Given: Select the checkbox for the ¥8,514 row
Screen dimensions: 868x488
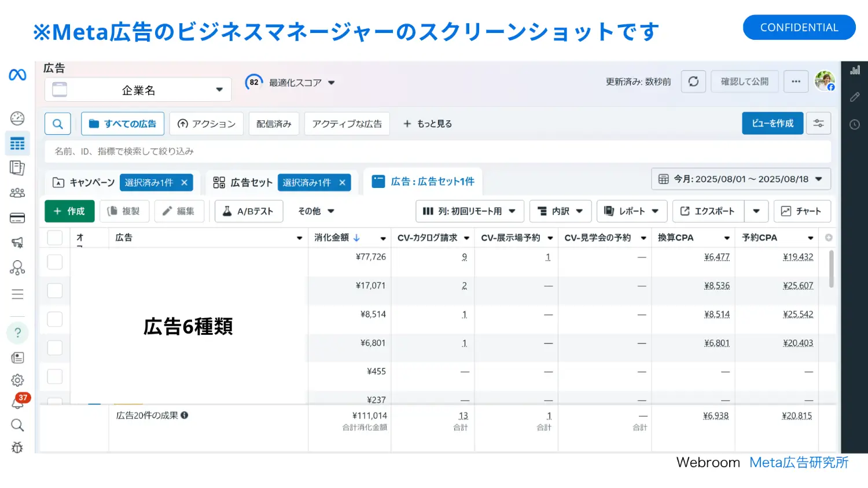Looking at the screenshot, I should pos(55,319).
